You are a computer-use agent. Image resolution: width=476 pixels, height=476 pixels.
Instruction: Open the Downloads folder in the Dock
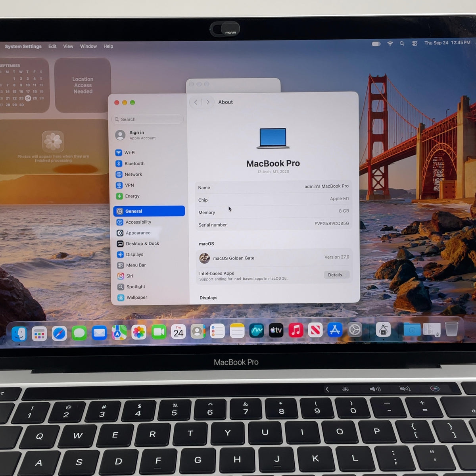(412, 329)
